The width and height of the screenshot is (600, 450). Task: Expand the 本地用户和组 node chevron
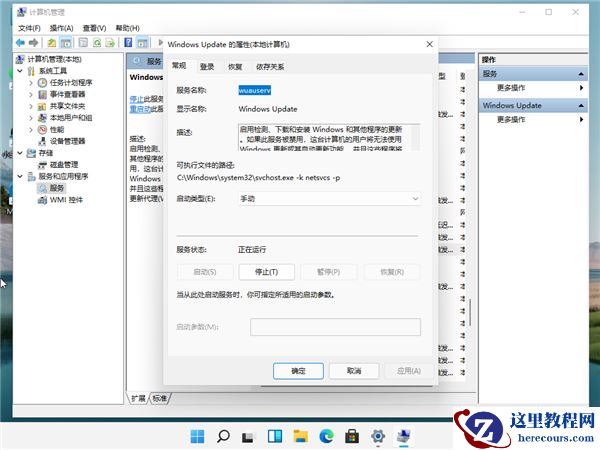31,118
